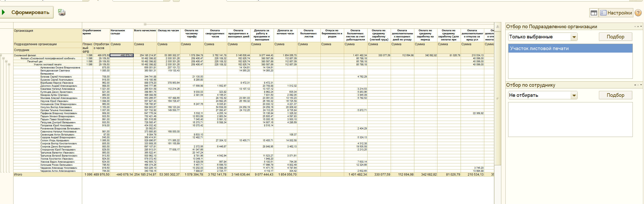The height and width of the screenshot is (204, 644).
Task: Select Начальное сальдо column header
Action: [122, 35]
